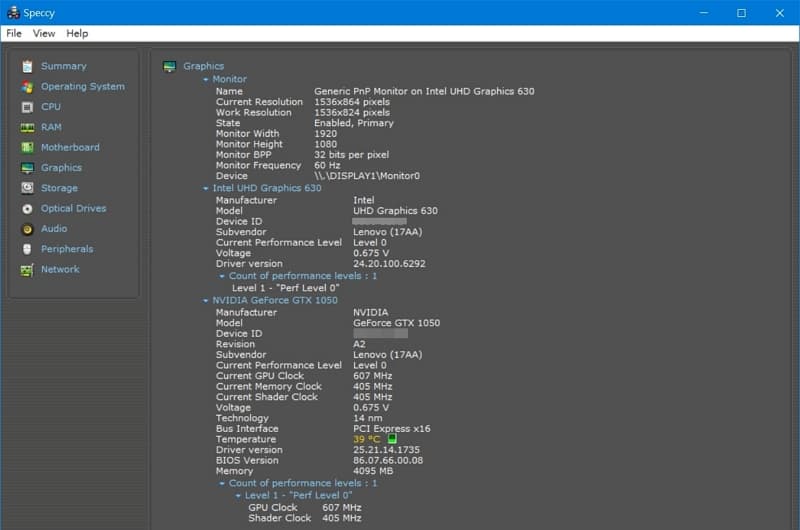Click the Generic PnP Monitor name value
This screenshot has width=800, height=530.
coord(424,91)
